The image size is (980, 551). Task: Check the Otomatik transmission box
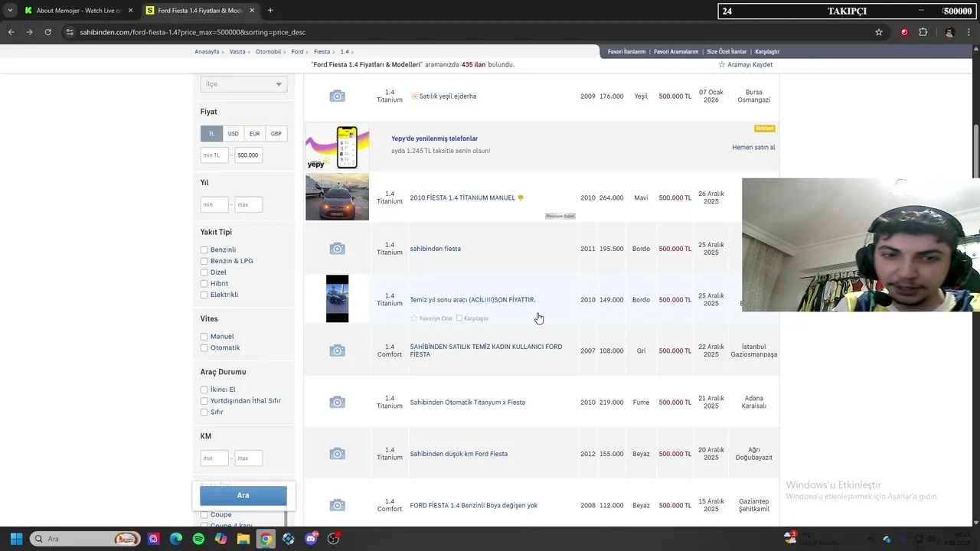pyautogui.click(x=204, y=347)
